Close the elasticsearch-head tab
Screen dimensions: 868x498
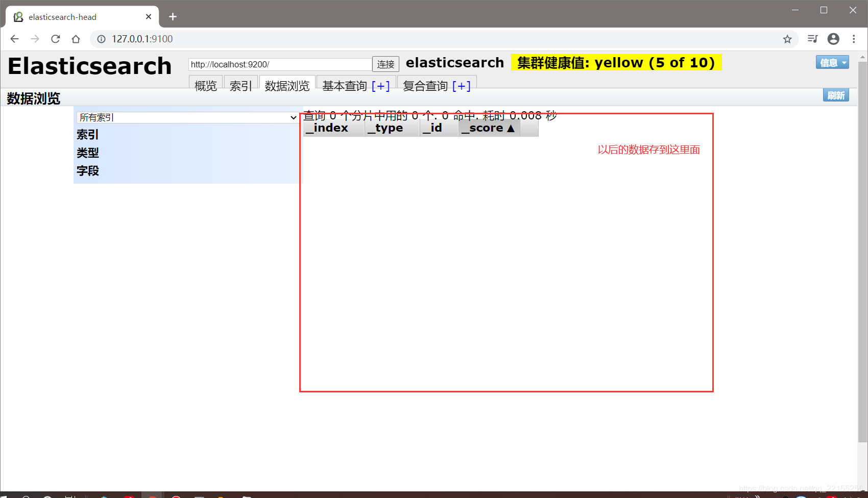pos(149,17)
